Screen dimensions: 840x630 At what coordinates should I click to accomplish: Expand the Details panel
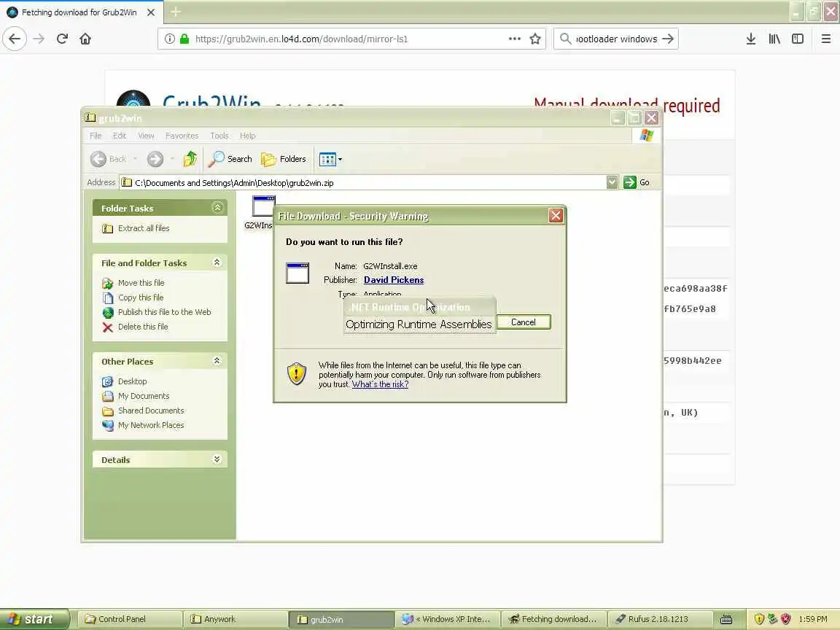pos(217,459)
